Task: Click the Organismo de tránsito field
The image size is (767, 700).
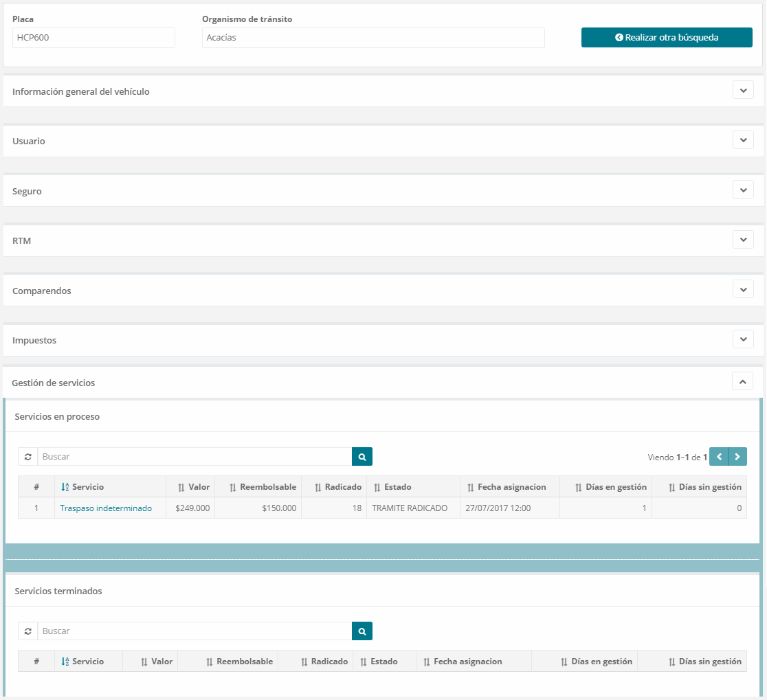Action: pos(373,38)
